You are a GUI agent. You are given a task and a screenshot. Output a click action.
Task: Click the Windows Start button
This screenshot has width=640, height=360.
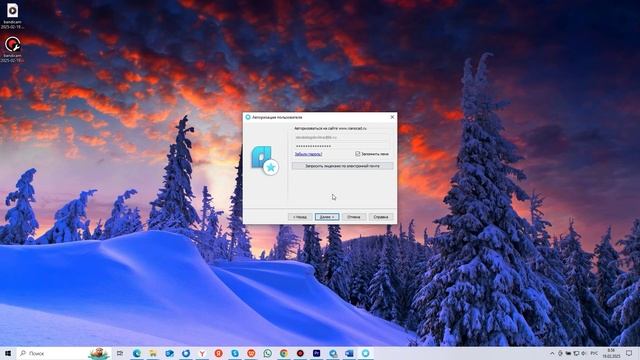(8, 353)
